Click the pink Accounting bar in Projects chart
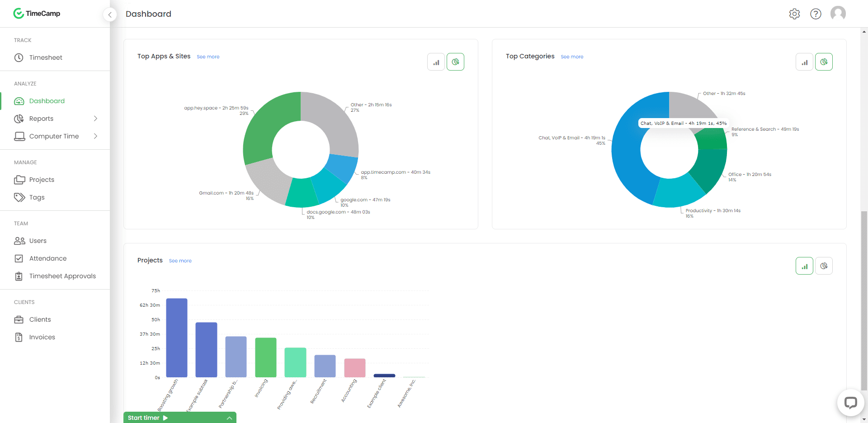Viewport: 868px width, 423px height. pyautogui.click(x=355, y=368)
